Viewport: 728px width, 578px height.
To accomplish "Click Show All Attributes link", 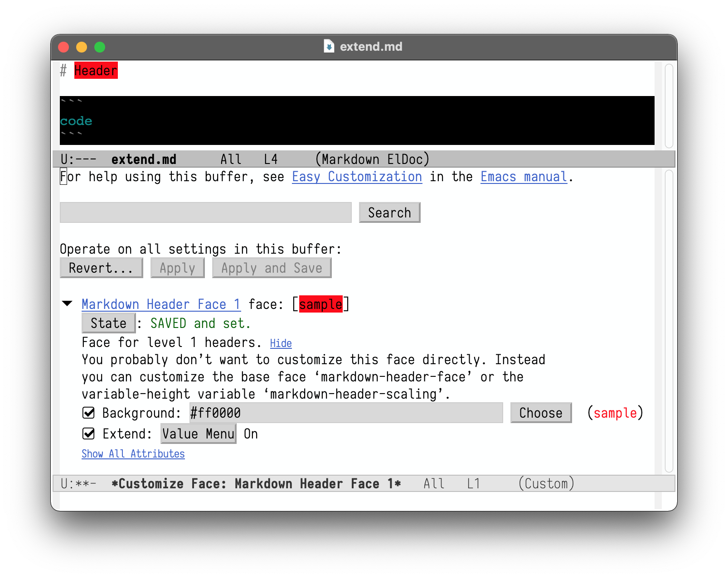I will click(x=133, y=454).
